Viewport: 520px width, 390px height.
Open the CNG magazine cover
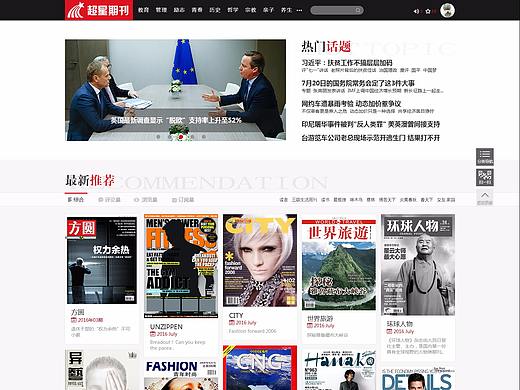point(260,368)
